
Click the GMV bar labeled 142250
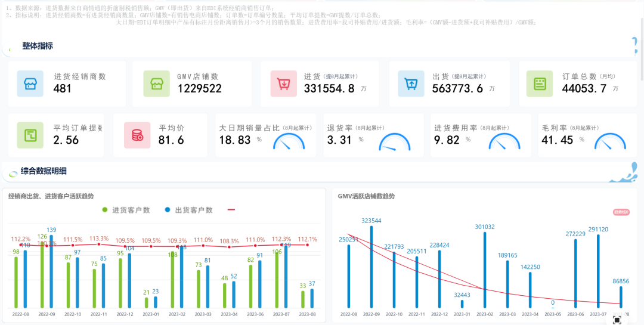tap(530, 290)
